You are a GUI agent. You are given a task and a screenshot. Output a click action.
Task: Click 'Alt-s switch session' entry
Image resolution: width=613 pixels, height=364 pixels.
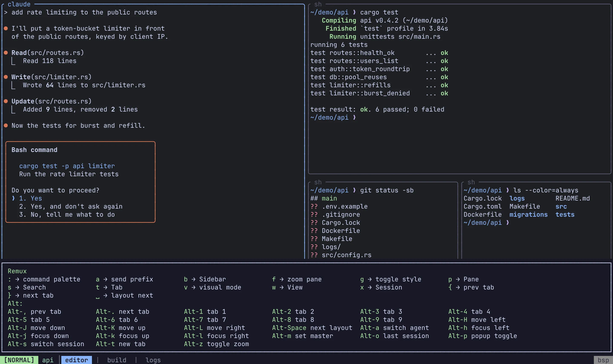[x=46, y=344]
